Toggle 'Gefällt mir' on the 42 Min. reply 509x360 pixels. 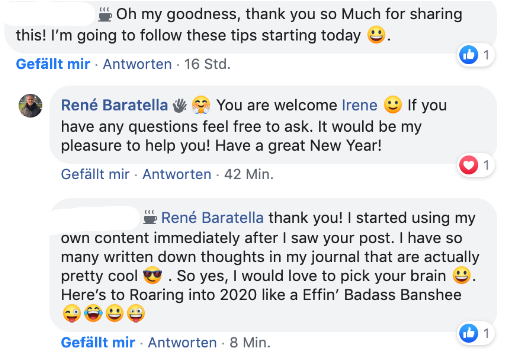pyautogui.click(x=95, y=174)
